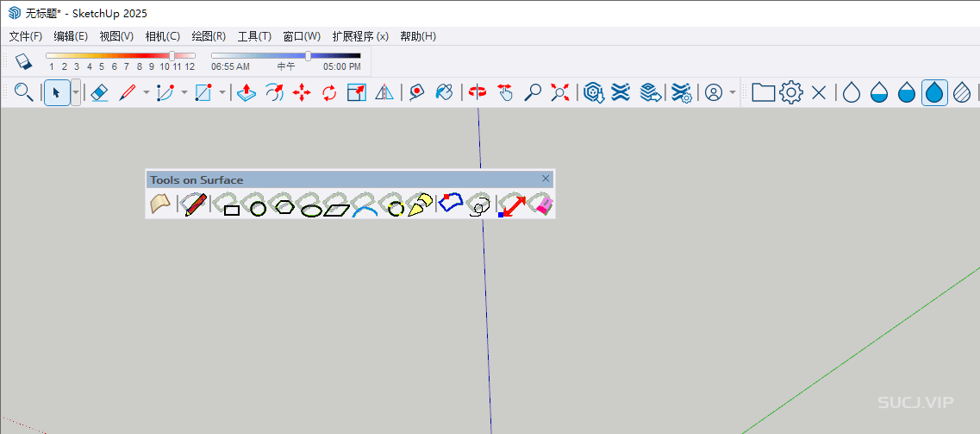Click the Send to LayOut icon
The width and height of the screenshot is (980, 434).
[651, 93]
